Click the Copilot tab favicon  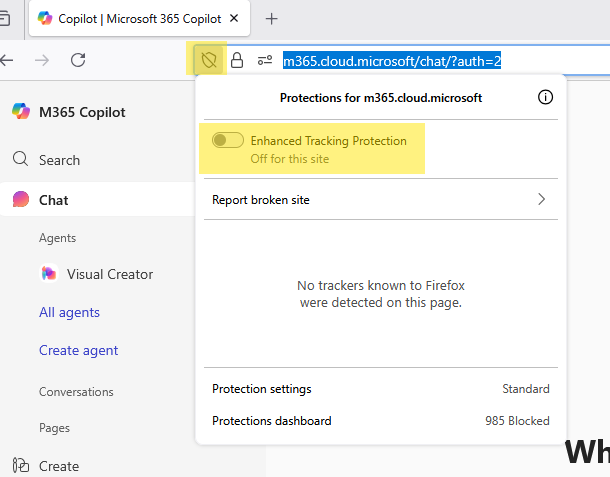pos(45,18)
